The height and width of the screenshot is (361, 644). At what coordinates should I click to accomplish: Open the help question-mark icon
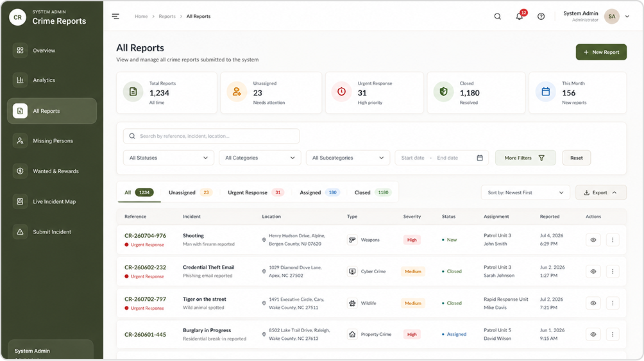point(541,17)
